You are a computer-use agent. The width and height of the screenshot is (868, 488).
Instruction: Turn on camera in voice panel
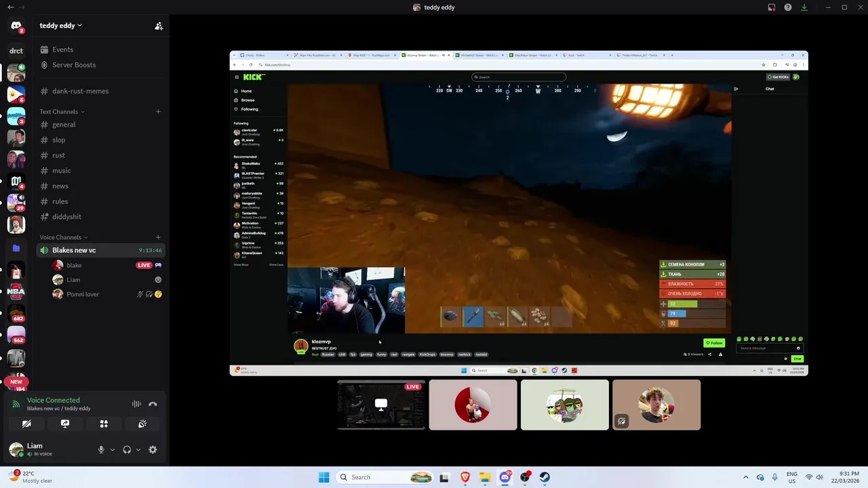26,424
